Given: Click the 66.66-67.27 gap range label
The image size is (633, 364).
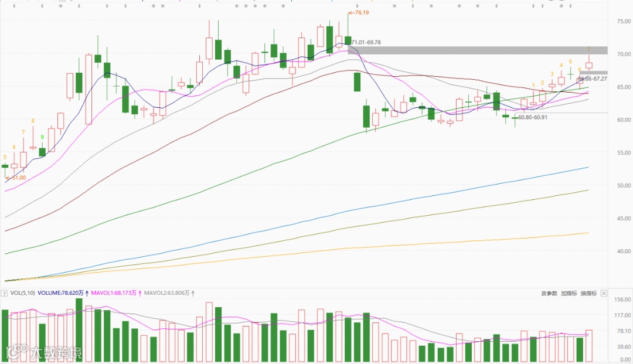Looking at the screenshot, I should (x=592, y=79).
